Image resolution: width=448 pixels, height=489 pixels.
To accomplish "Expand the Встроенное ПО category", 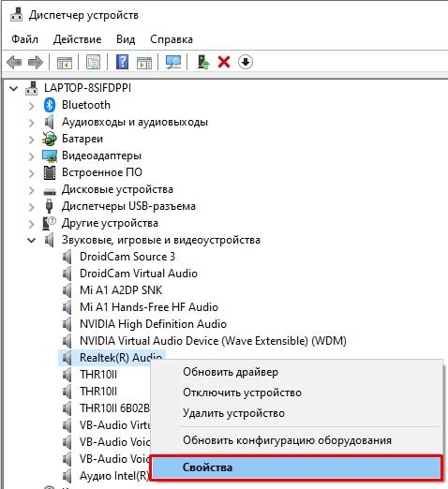I will 32,173.
